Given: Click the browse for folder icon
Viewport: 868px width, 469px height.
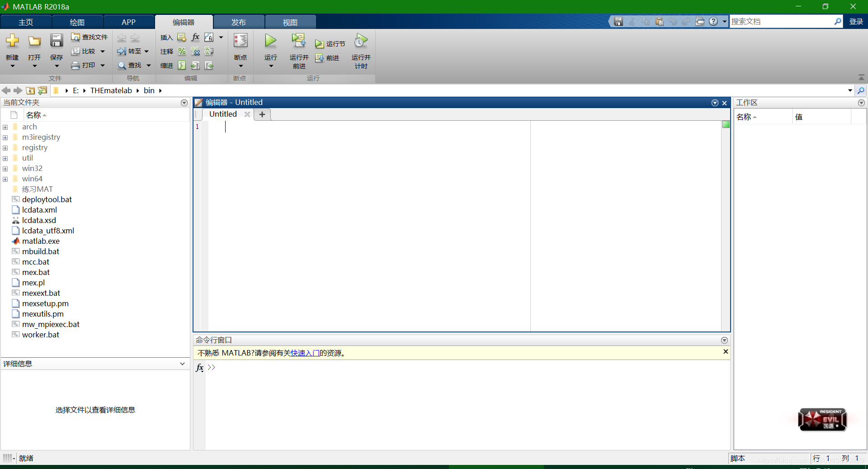Looking at the screenshot, I should coord(42,91).
